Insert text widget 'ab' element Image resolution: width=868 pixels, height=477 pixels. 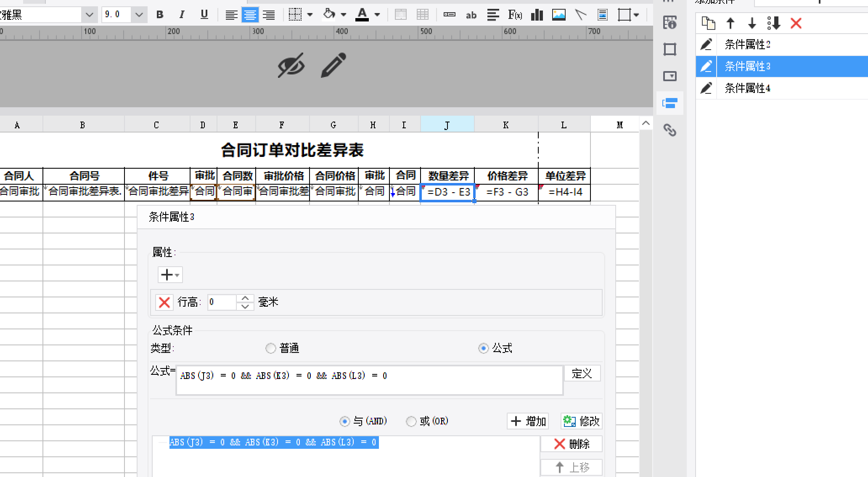(x=471, y=15)
